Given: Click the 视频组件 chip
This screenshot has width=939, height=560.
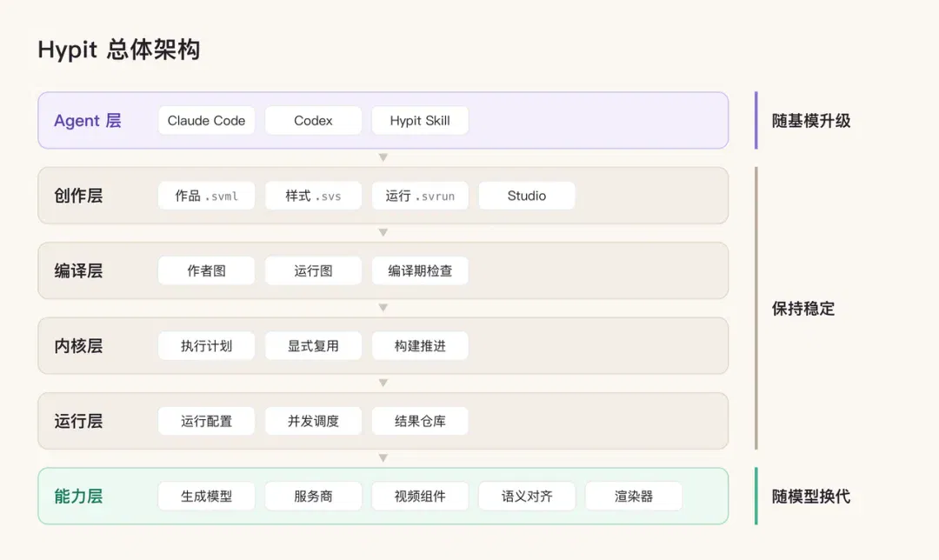Looking at the screenshot, I should [x=420, y=496].
